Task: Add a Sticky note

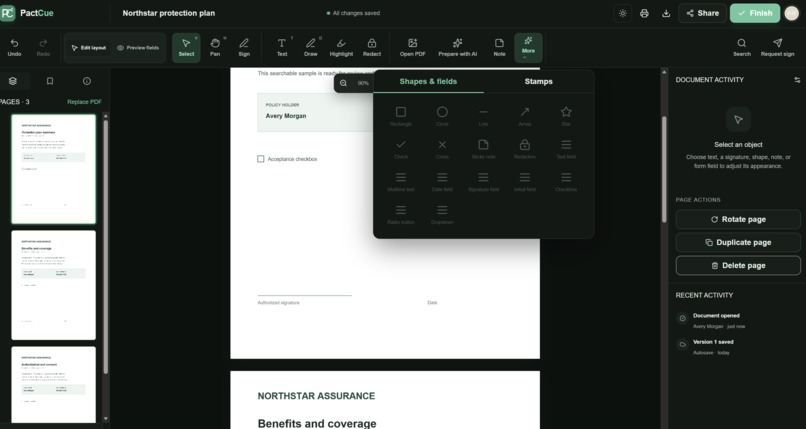Action: tap(483, 149)
